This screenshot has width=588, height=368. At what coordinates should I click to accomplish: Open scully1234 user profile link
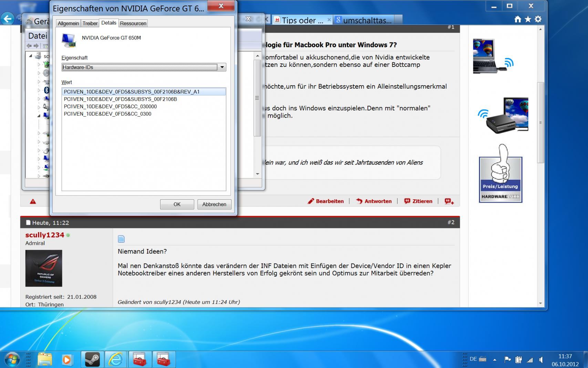pyautogui.click(x=45, y=235)
